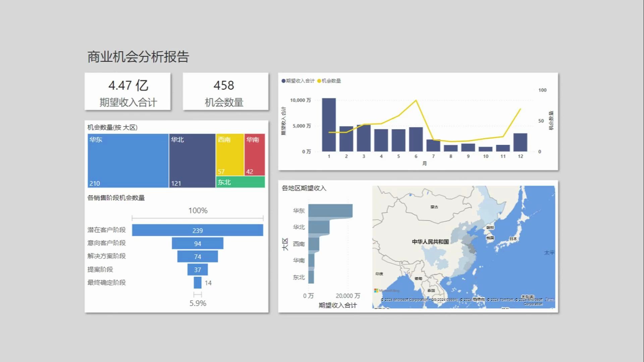Click the 最终确定阶段 funnel bar
Viewport: 644px width, 362px height.
(x=198, y=283)
